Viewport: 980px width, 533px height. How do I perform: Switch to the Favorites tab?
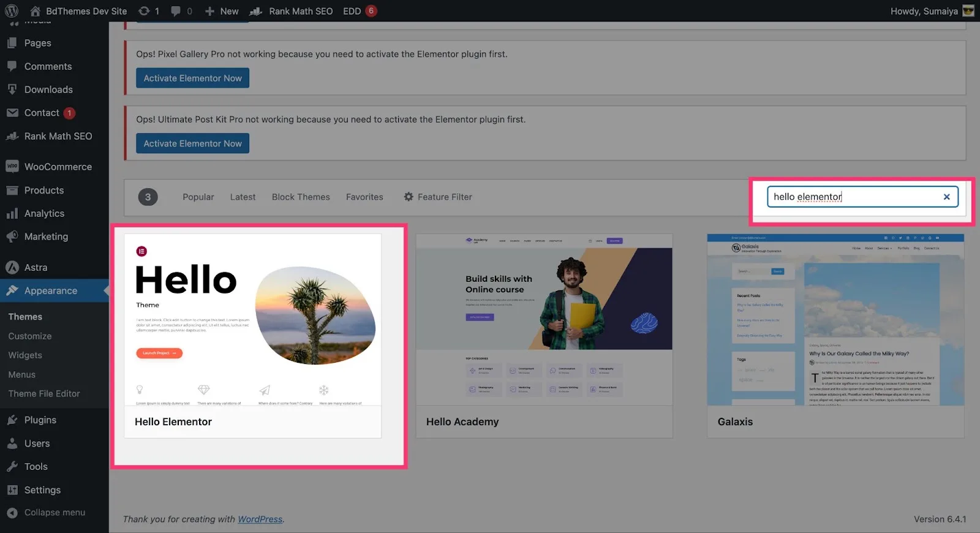(x=364, y=197)
